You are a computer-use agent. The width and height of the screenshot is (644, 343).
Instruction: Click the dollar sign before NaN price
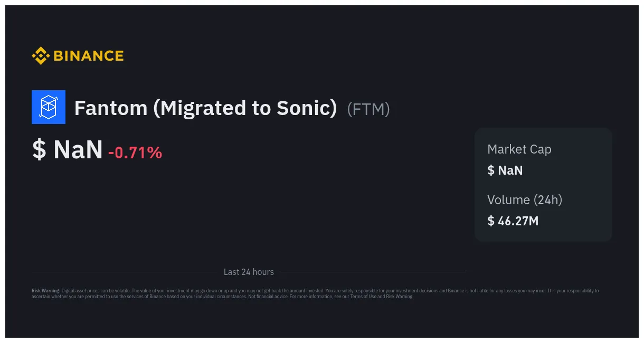pyautogui.click(x=39, y=150)
